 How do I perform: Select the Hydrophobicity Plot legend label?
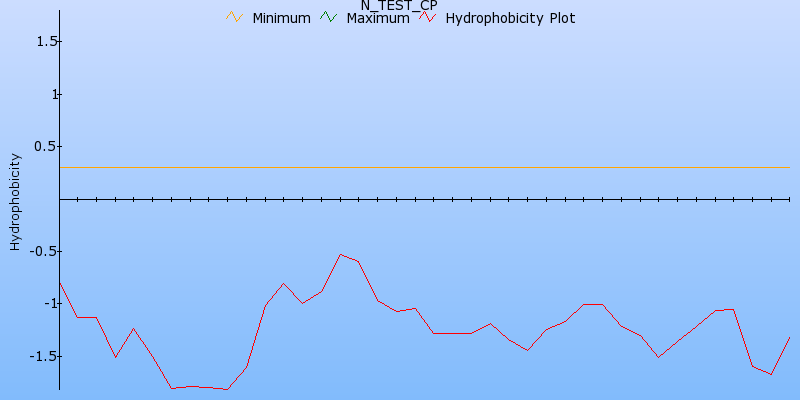[x=510, y=18]
